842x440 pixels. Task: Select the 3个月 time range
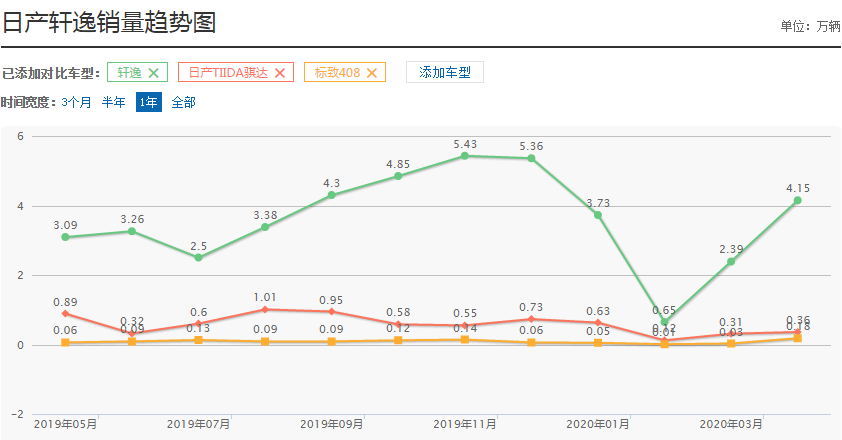[76, 102]
